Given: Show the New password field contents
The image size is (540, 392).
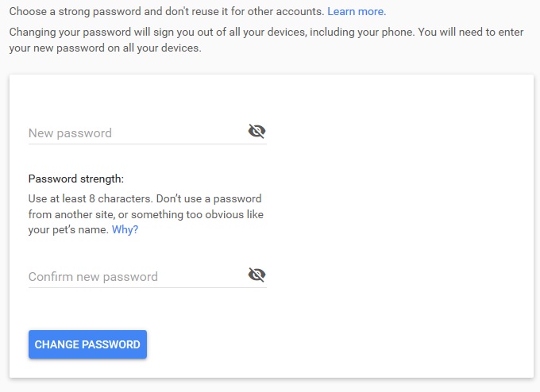Looking at the screenshot, I should (x=256, y=132).
